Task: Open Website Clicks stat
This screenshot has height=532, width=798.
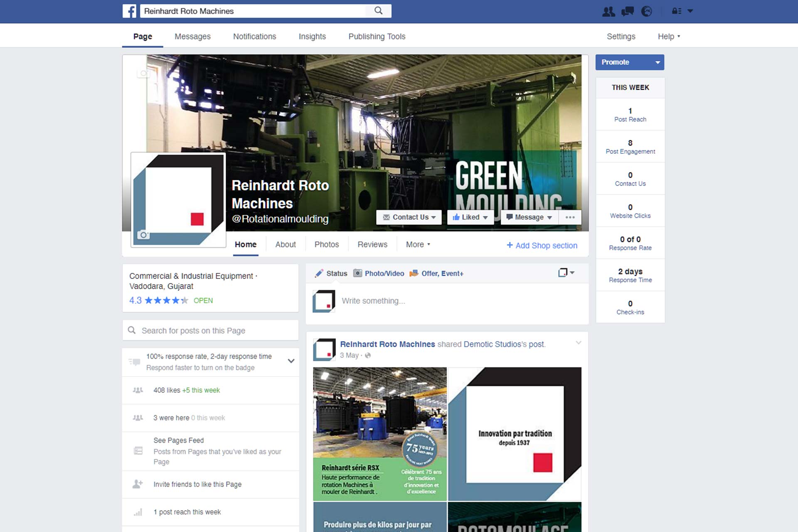Action: [x=630, y=211]
